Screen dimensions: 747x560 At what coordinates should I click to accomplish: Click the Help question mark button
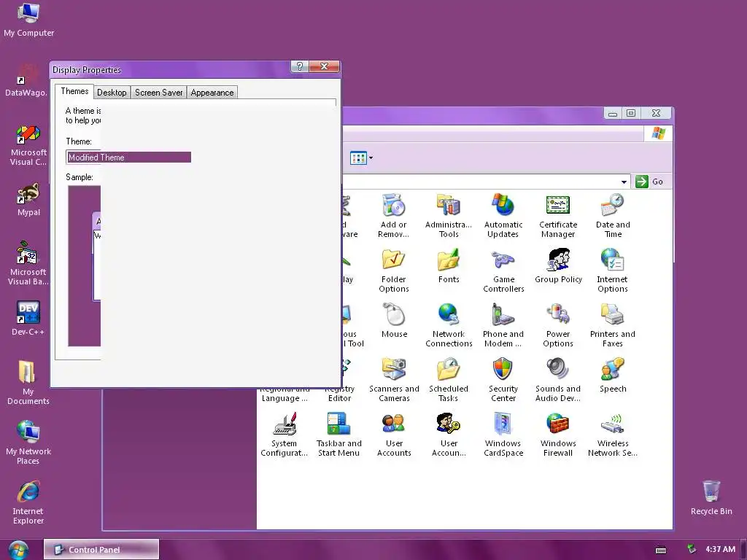coord(300,66)
